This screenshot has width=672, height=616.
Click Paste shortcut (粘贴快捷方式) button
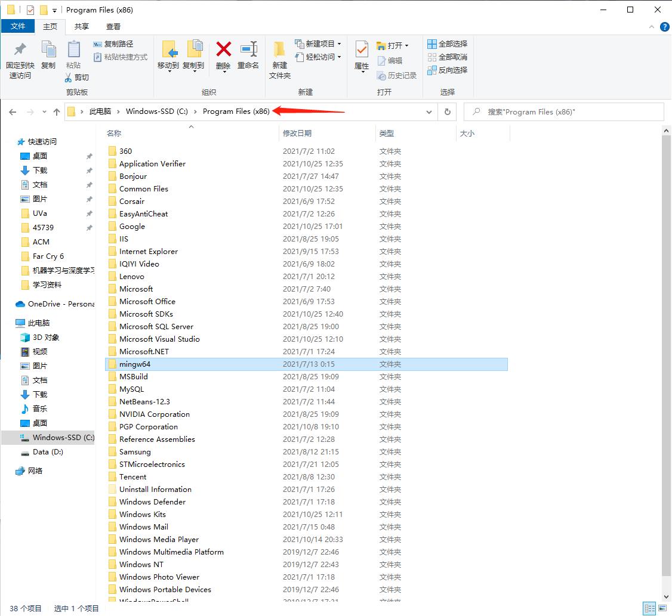(120, 57)
